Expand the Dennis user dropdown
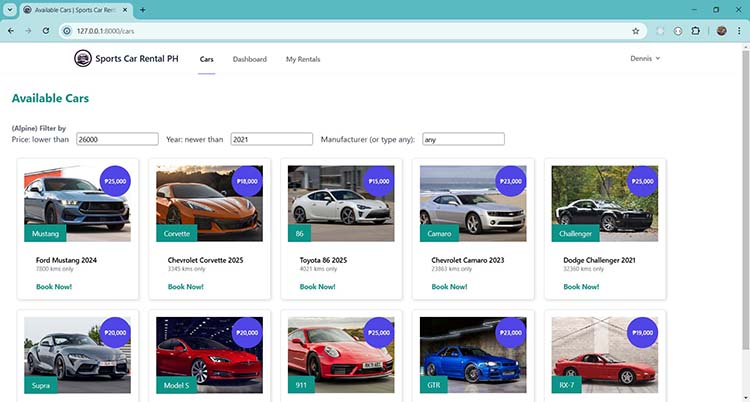 pos(645,58)
